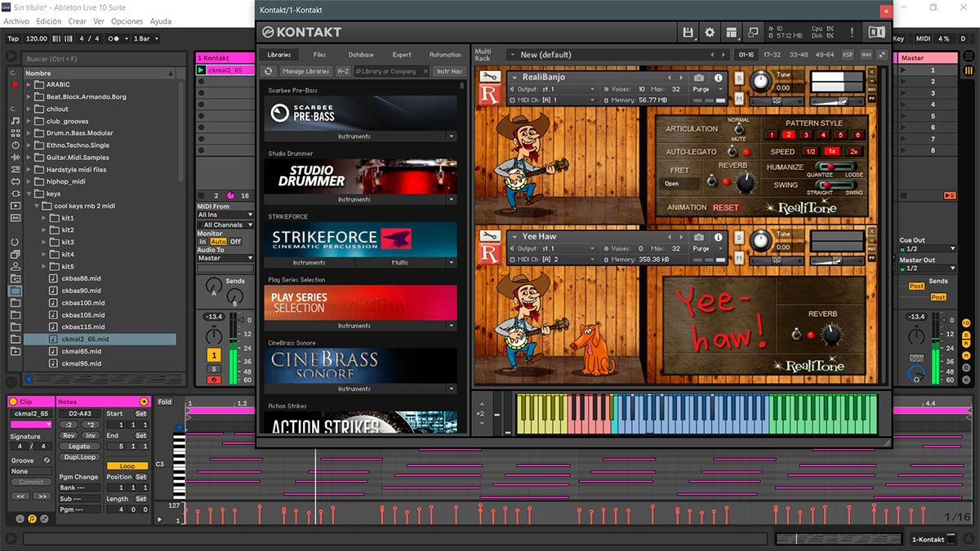The height and width of the screenshot is (551, 980).
Task: Switch to Files tab in Kontakt
Action: (x=320, y=55)
